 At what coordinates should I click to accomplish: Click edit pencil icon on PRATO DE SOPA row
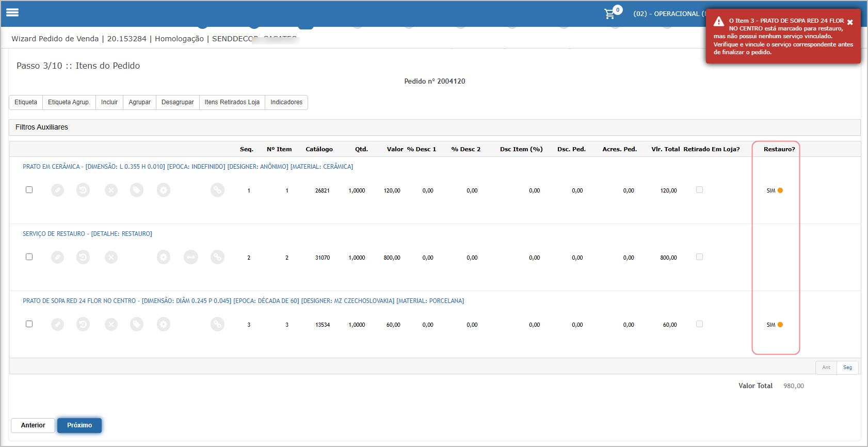coord(57,324)
